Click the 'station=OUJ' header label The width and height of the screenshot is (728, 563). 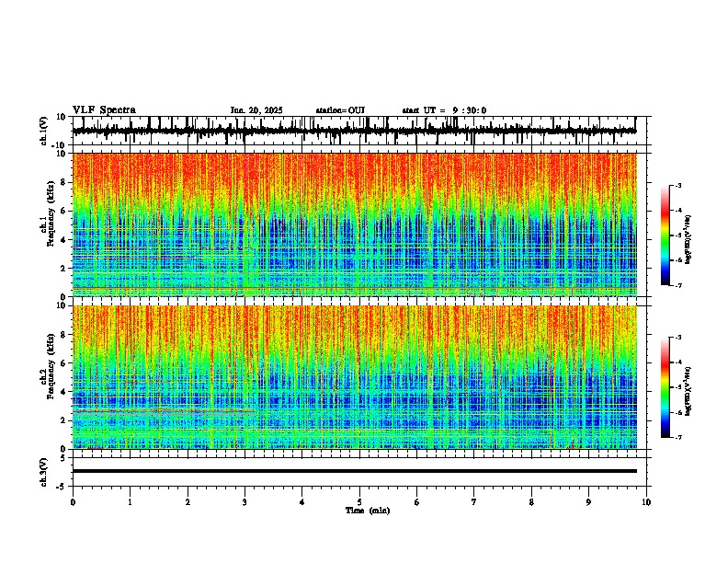pos(340,110)
